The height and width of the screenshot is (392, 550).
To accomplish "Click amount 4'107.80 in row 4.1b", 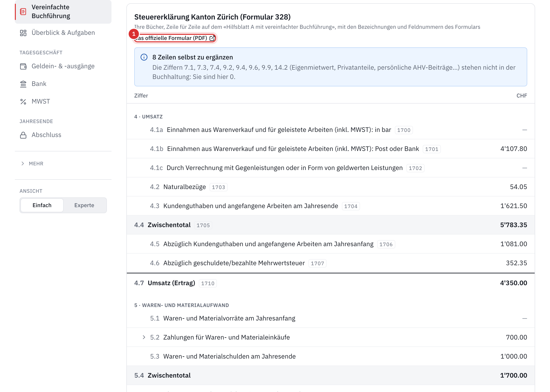I will [x=514, y=149].
